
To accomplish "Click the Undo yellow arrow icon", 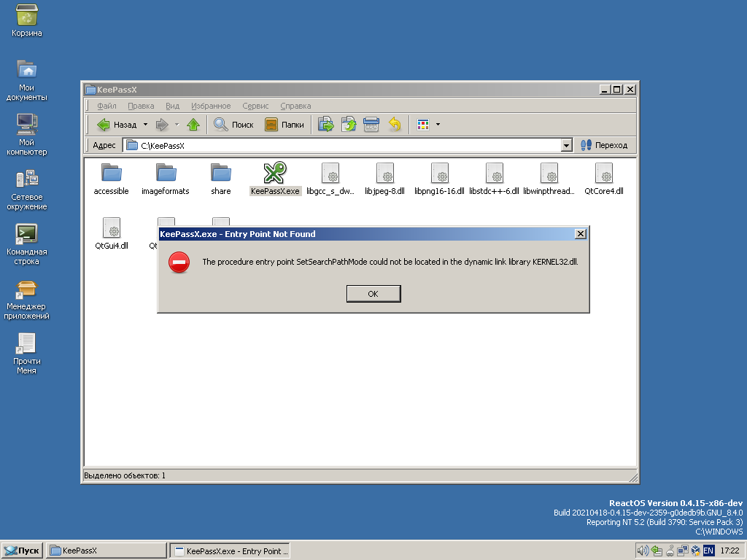I will pyautogui.click(x=395, y=125).
